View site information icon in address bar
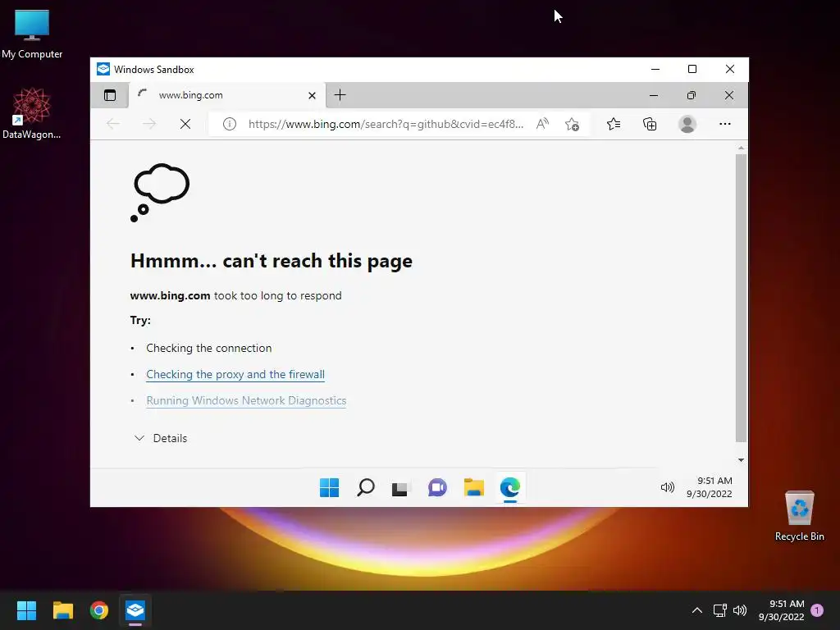The image size is (840, 630). coord(230,125)
